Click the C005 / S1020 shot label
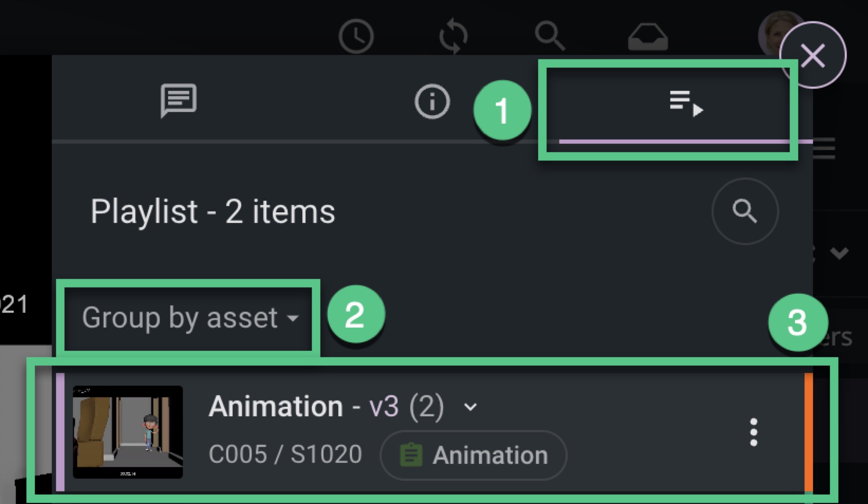868x504 pixels. [285, 454]
